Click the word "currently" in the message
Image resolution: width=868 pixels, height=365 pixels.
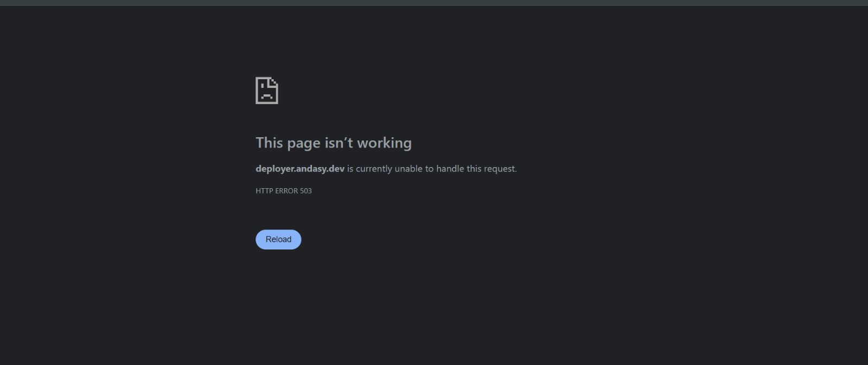click(374, 169)
